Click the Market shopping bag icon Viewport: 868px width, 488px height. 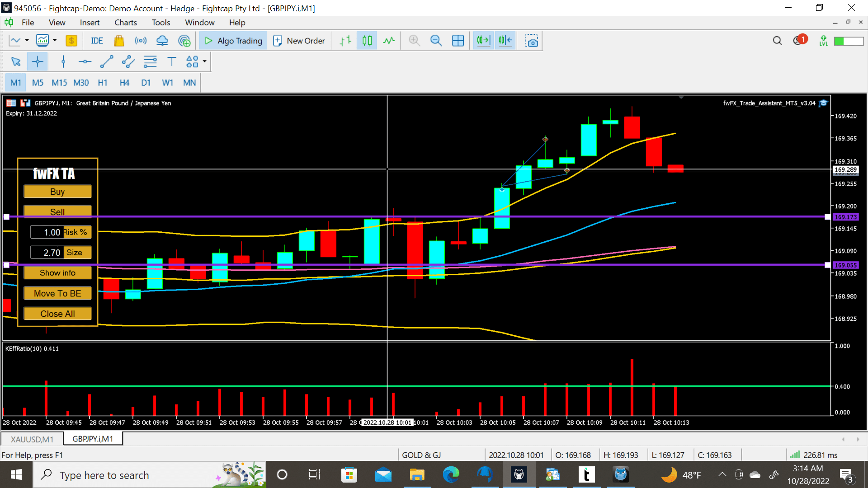[119, 41]
